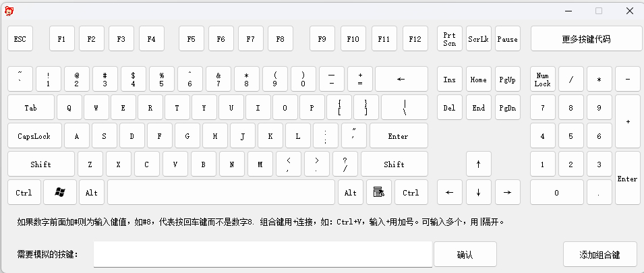Viewport: 644px width, 273px height.
Task: Click the Backspace arrow key
Action: click(x=401, y=79)
